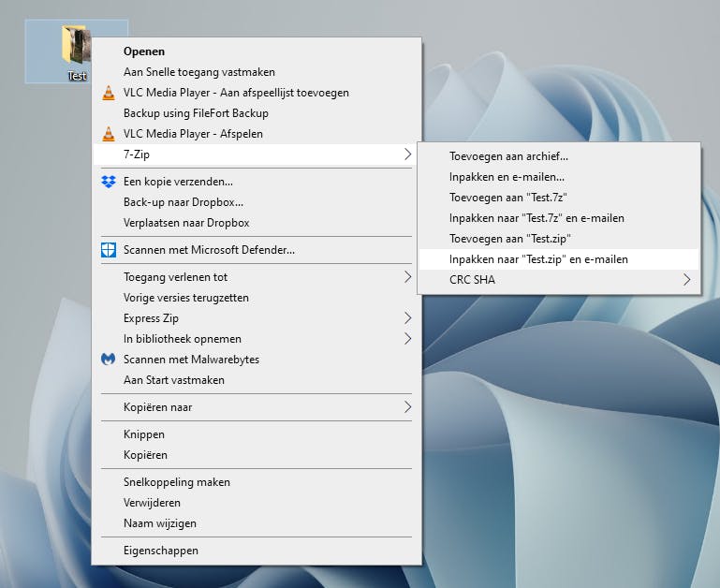Open the 7-Zip menu entry
Screen dimensions: 720x588
click(257, 154)
